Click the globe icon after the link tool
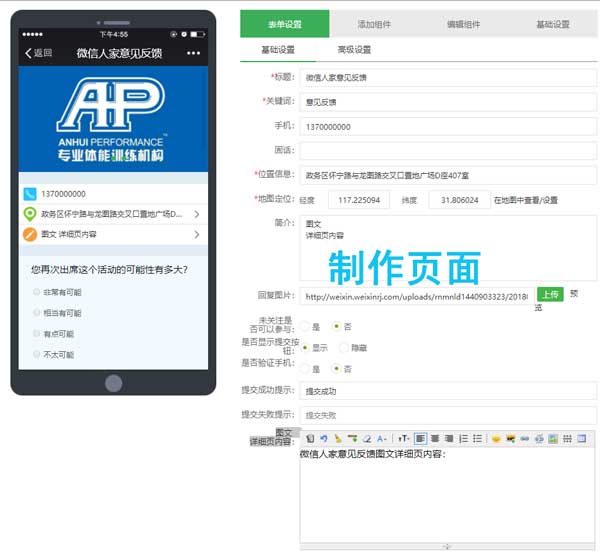Screen dimensions: 600x553 [539, 439]
